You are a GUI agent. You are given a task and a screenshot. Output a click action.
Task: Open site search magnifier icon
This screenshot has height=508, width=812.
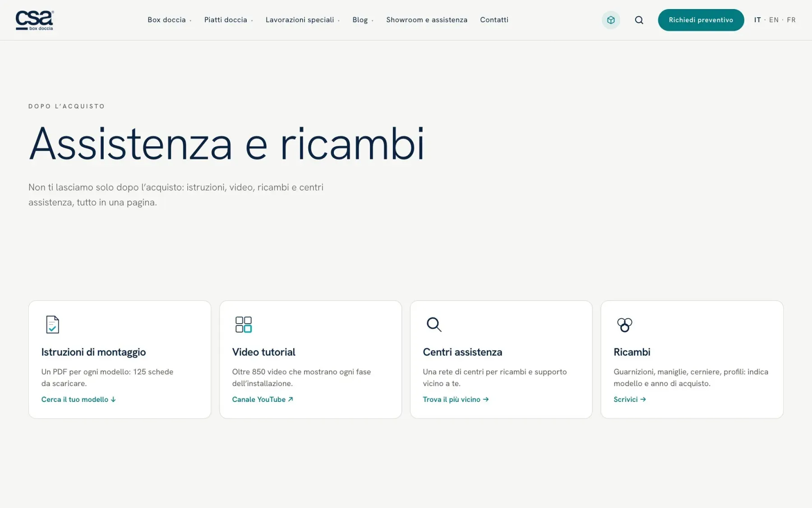(639, 20)
